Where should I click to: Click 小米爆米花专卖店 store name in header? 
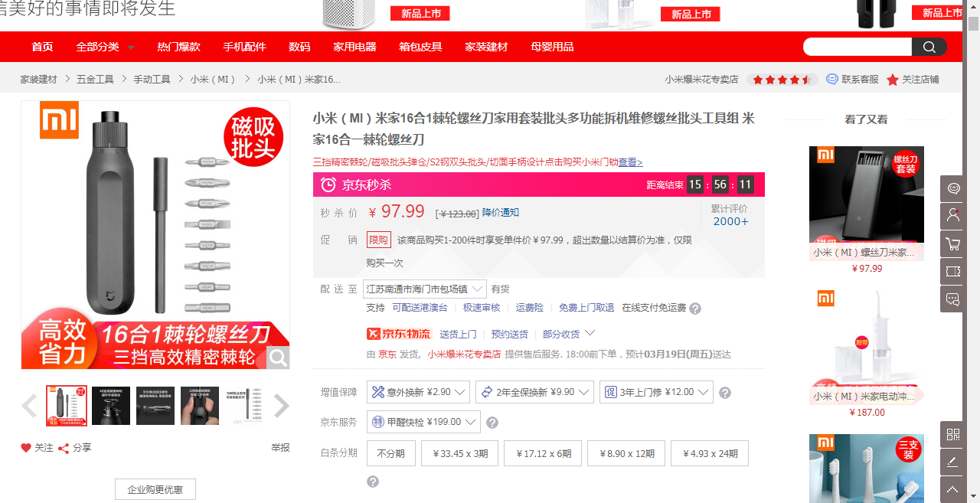(x=701, y=80)
